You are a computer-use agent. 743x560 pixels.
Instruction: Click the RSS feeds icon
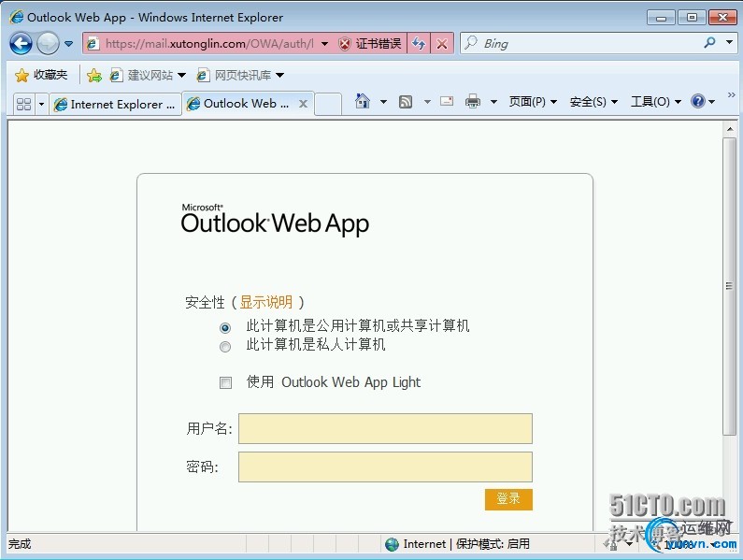406,102
